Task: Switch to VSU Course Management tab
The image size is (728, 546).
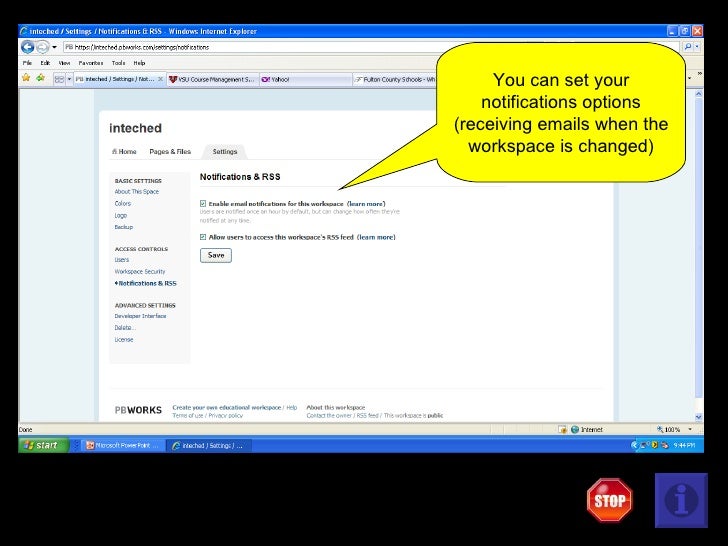Action: (x=212, y=79)
